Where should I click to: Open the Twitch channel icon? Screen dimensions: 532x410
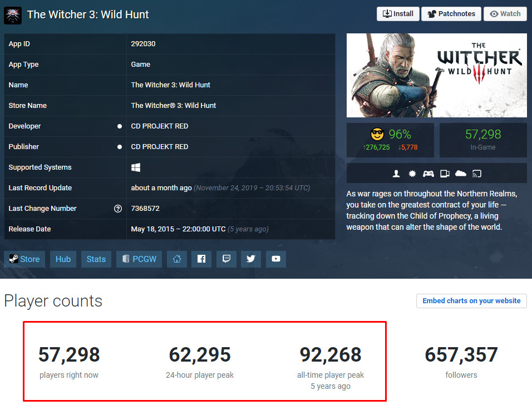[226, 259]
